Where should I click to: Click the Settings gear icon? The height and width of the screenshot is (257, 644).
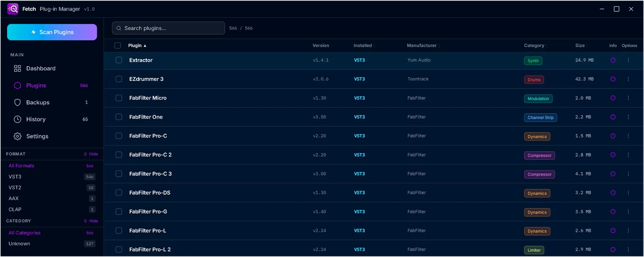coord(17,136)
